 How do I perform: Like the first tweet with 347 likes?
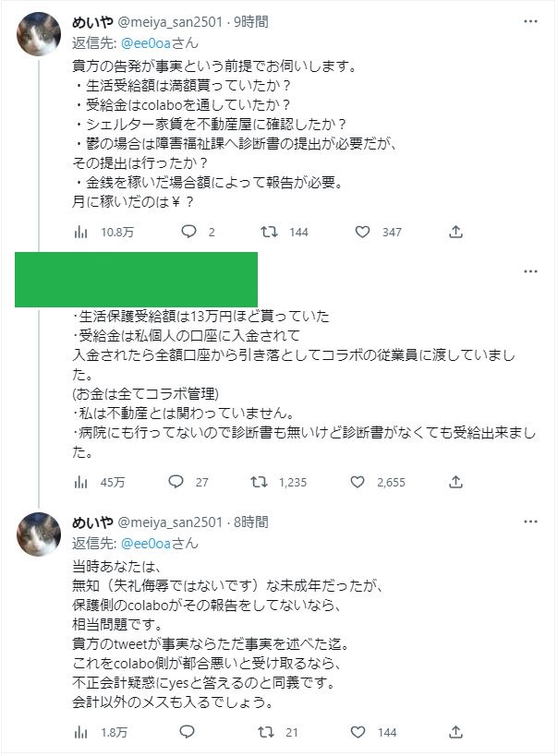coord(363,232)
